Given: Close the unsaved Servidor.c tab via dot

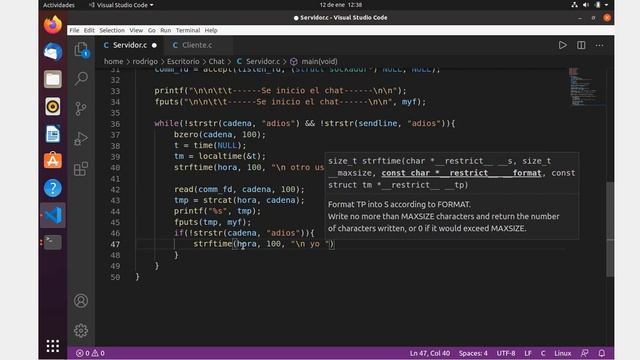Looking at the screenshot, I should tap(154, 45).
